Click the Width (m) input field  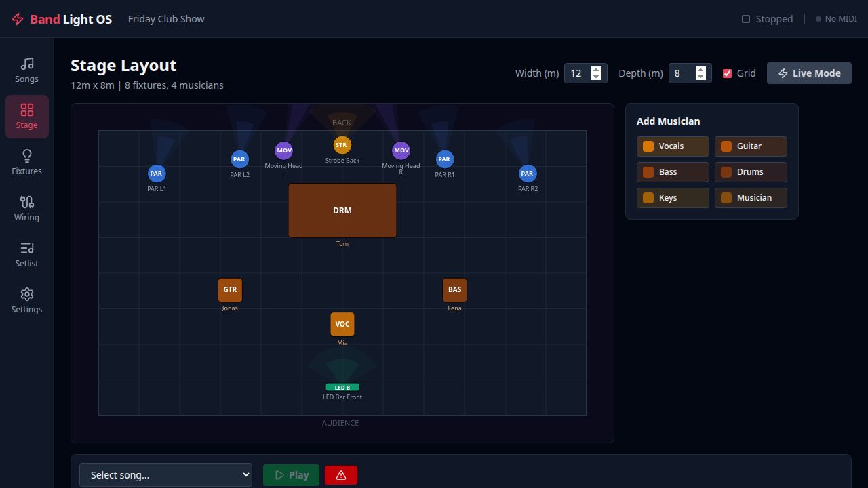(585, 73)
